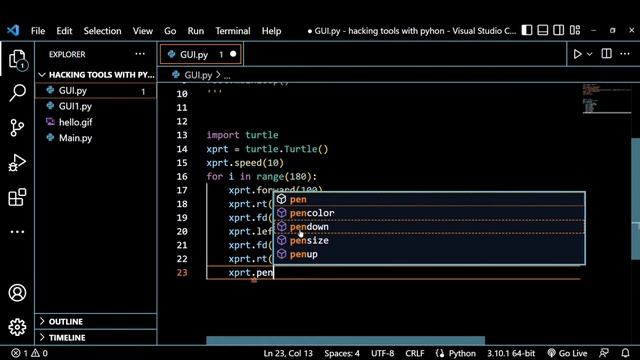Pick 'penup' autocomplete suggestion
The height and width of the screenshot is (360, 640).
coord(429,254)
